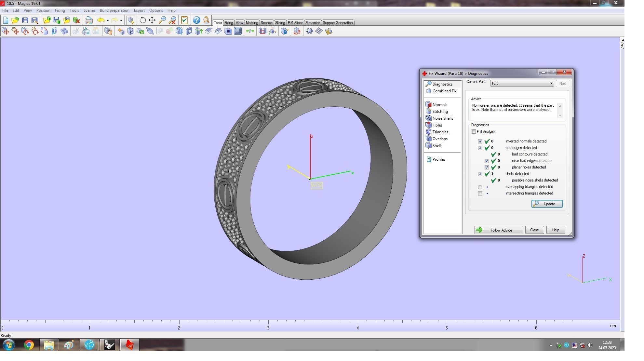
Task: Switch to the Support Generation tab
Action: point(338,23)
